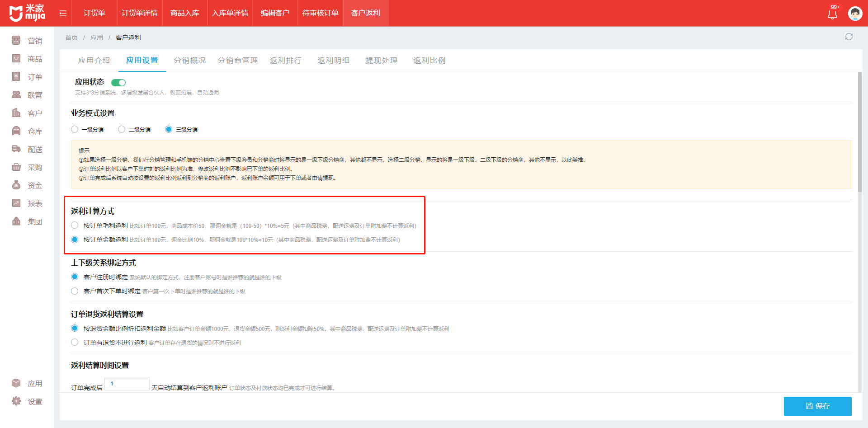Screen dimensions: 868x428
Task: Collapse sidebar using the menu fold icon
Action: click(63, 13)
